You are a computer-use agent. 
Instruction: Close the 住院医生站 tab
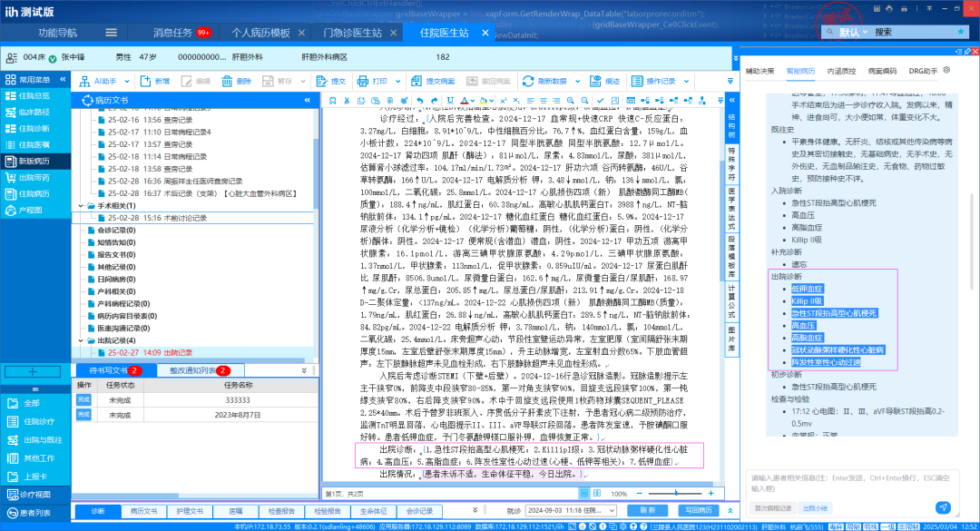pyautogui.click(x=485, y=33)
